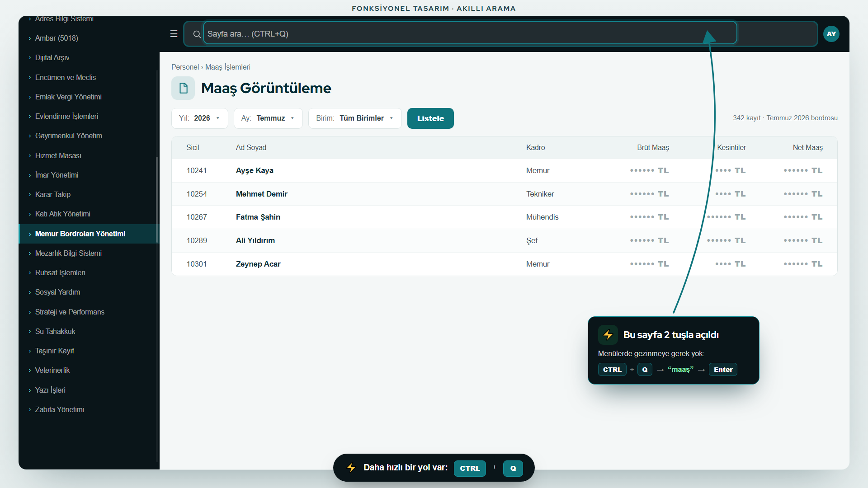Open the Sosyal Yardım menu item
The width and height of the screenshot is (868, 488).
pyautogui.click(x=88, y=292)
